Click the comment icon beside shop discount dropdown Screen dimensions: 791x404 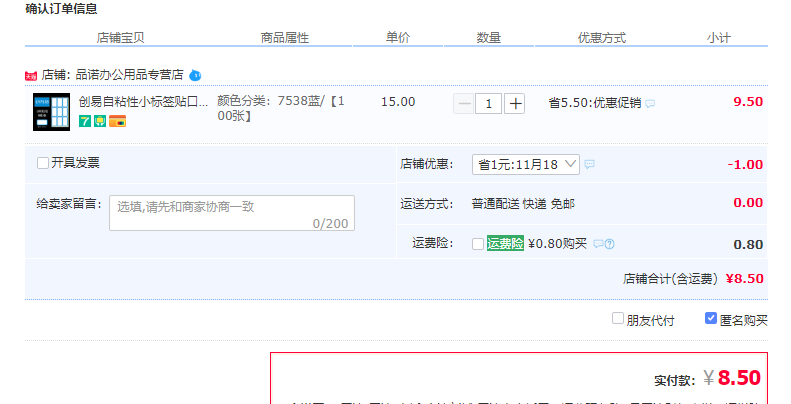pyautogui.click(x=589, y=164)
